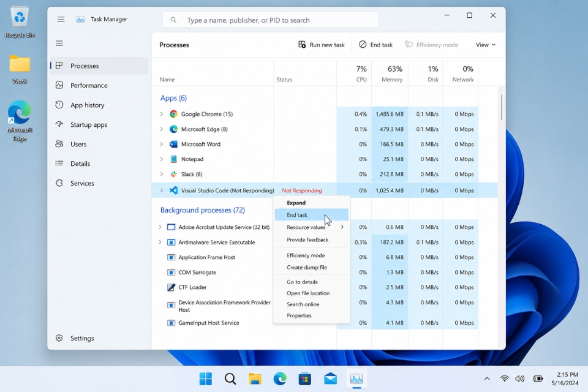Expand the Microsoft Word process row
588x392 pixels.
coord(162,144)
